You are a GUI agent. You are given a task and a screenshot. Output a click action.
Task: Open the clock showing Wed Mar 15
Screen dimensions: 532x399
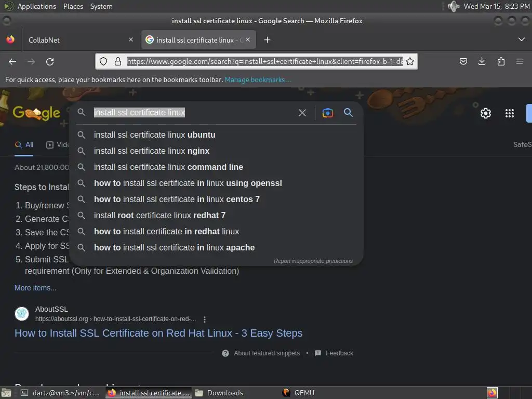[x=496, y=6]
